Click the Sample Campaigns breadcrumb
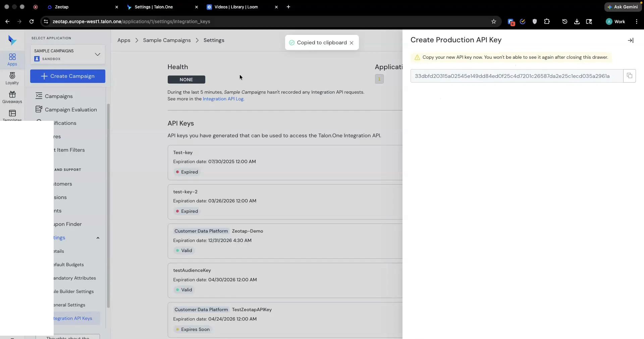Image resolution: width=644 pixels, height=339 pixels. pos(167,40)
